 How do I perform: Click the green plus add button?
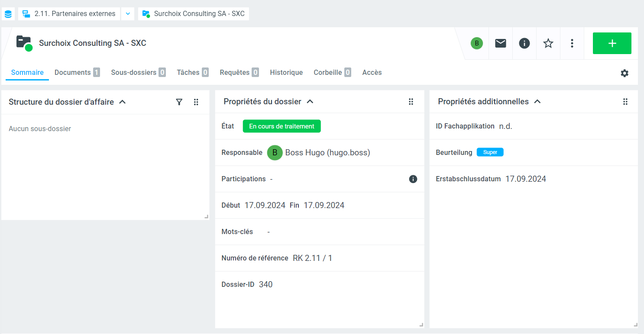point(612,43)
